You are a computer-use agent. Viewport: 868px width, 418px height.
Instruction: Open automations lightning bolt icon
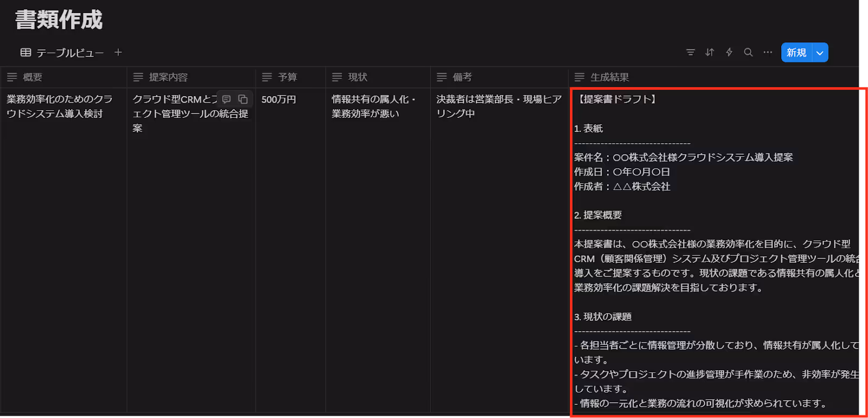(729, 52)
